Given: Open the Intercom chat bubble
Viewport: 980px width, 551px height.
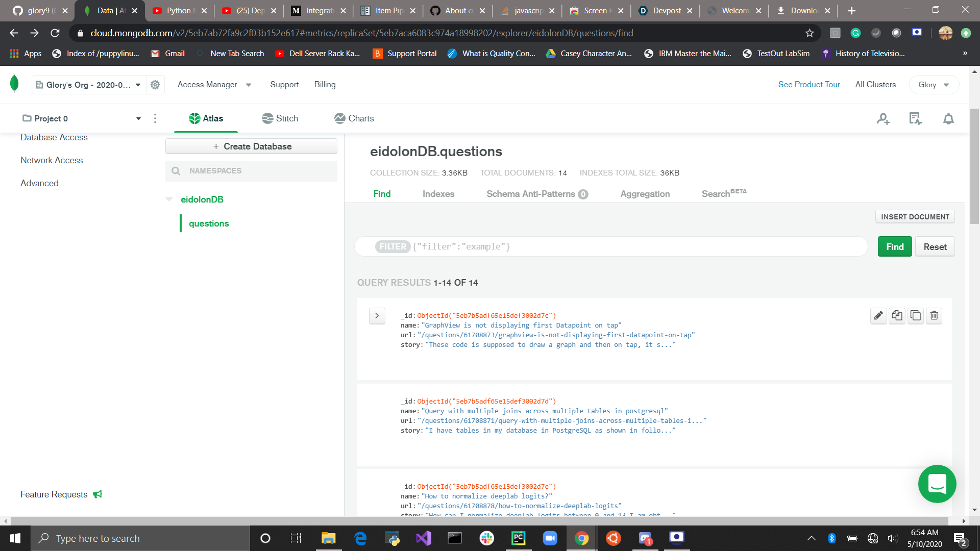Looking at the screenshot, I should pos(937,484).
